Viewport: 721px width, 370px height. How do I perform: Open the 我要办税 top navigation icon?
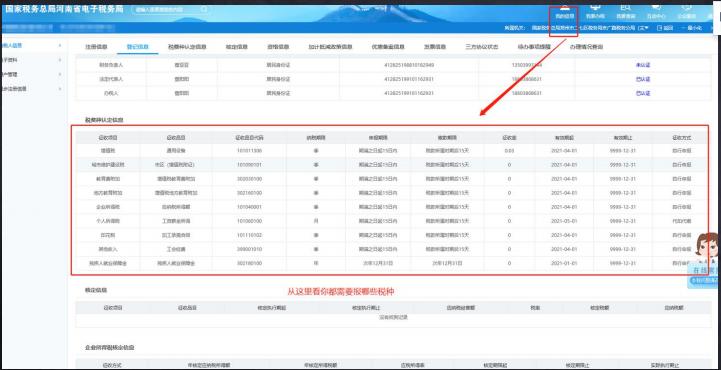click(594, 11)
